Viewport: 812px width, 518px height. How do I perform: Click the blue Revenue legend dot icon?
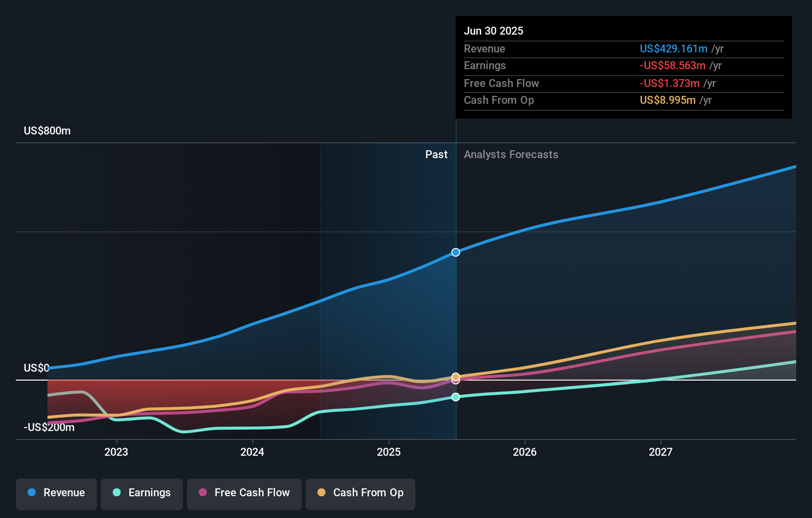(33, 493)
